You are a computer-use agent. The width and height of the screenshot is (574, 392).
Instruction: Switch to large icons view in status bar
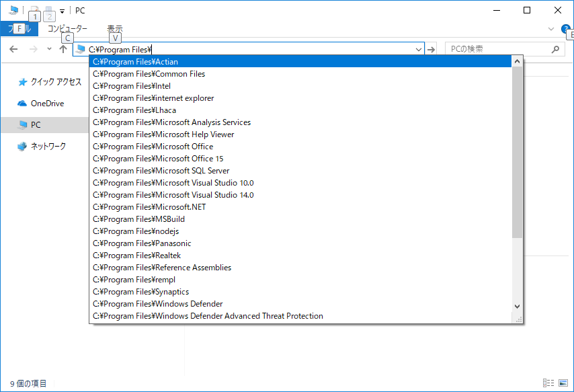pyautogui.click(x=563, y=383)
